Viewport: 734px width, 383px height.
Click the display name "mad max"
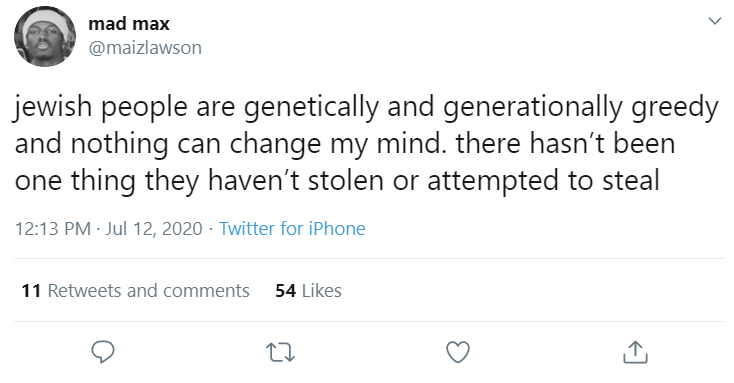(x=129, y=23)
